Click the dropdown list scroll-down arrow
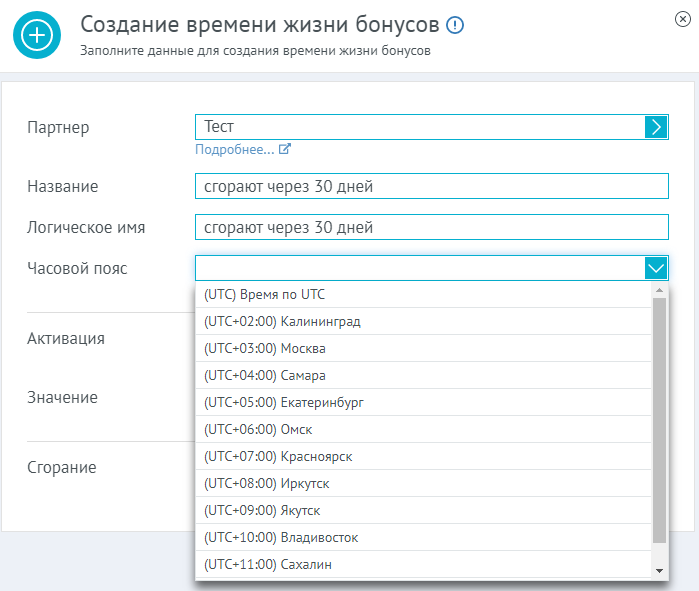The image size is (699, 591). point(659,571)
